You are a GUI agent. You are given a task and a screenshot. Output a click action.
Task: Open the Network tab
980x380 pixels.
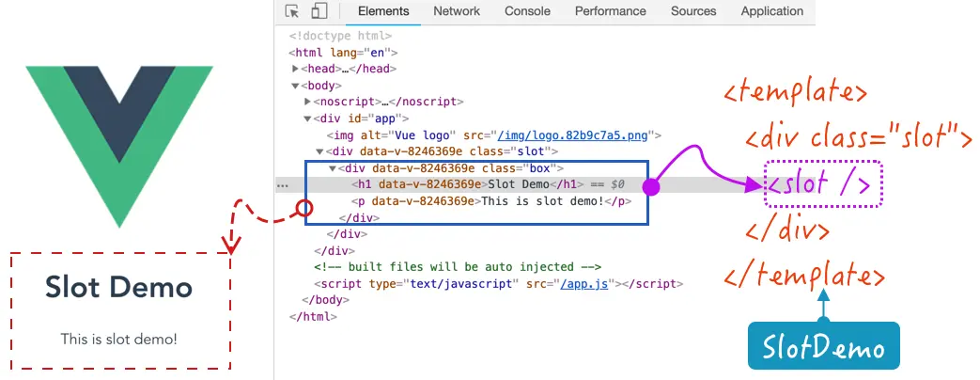point(457,11)
